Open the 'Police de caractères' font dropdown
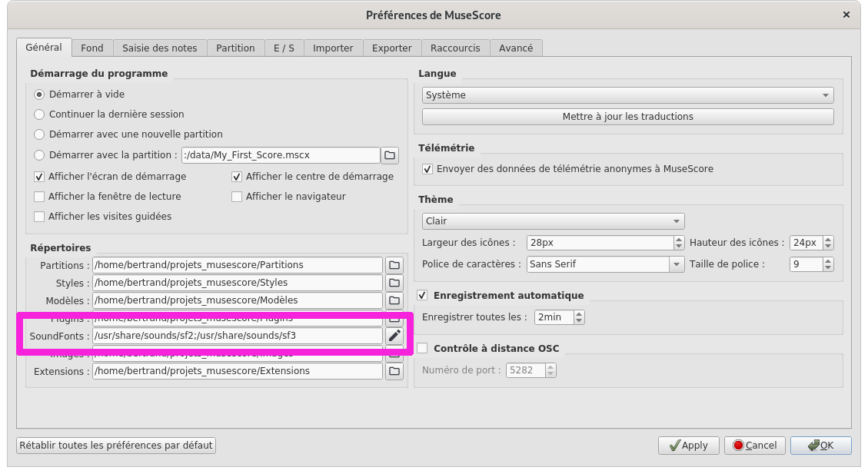Viewport: 868px width, 474px height. tap(605, 264)
